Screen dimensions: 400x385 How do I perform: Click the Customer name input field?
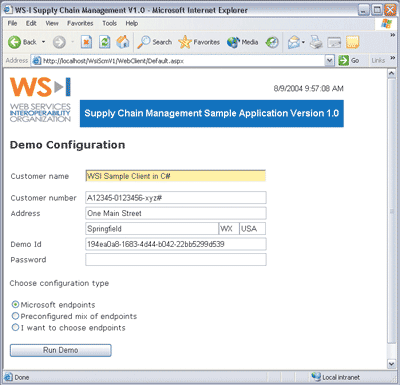pos(176,176)
